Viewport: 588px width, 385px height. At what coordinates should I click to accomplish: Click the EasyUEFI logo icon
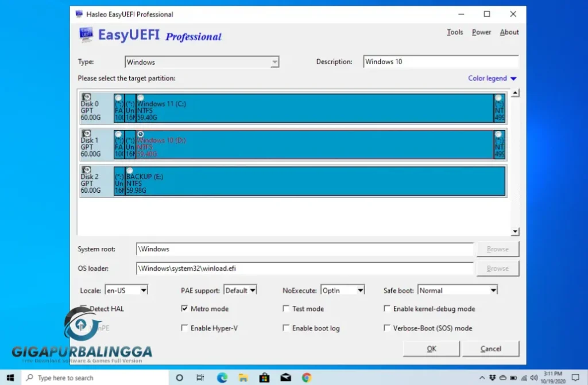(x=86, y=35)
